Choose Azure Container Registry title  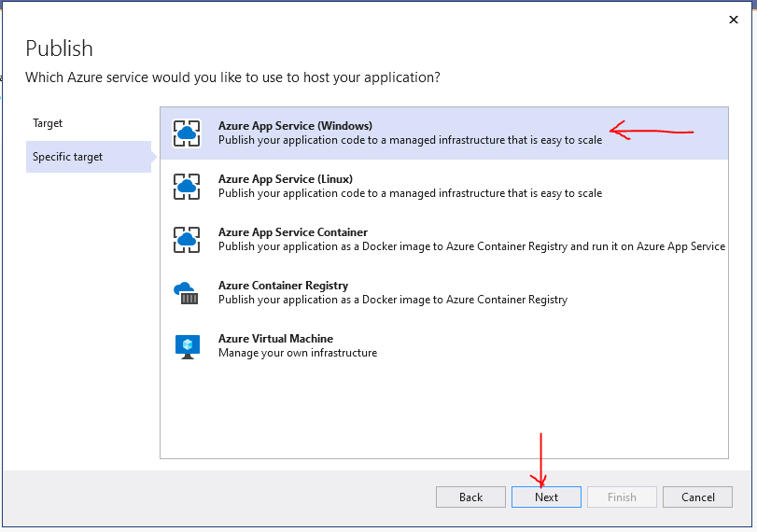pyautogui.click(x=283, y=286)
